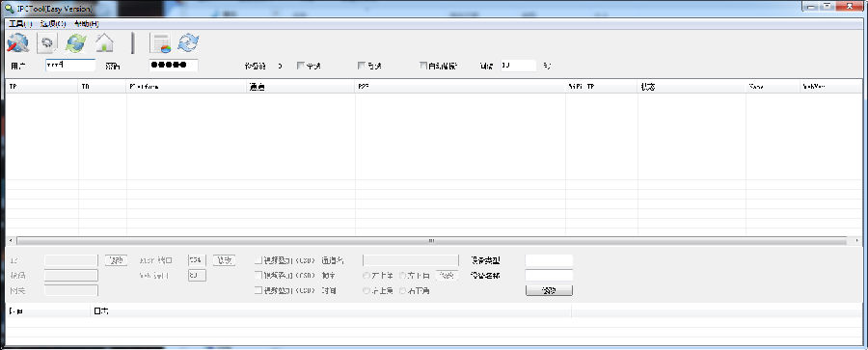The height and width of the screenshot is (350, 868).
Task: Sort by the 状态 column header
Action: coord(692,87)
